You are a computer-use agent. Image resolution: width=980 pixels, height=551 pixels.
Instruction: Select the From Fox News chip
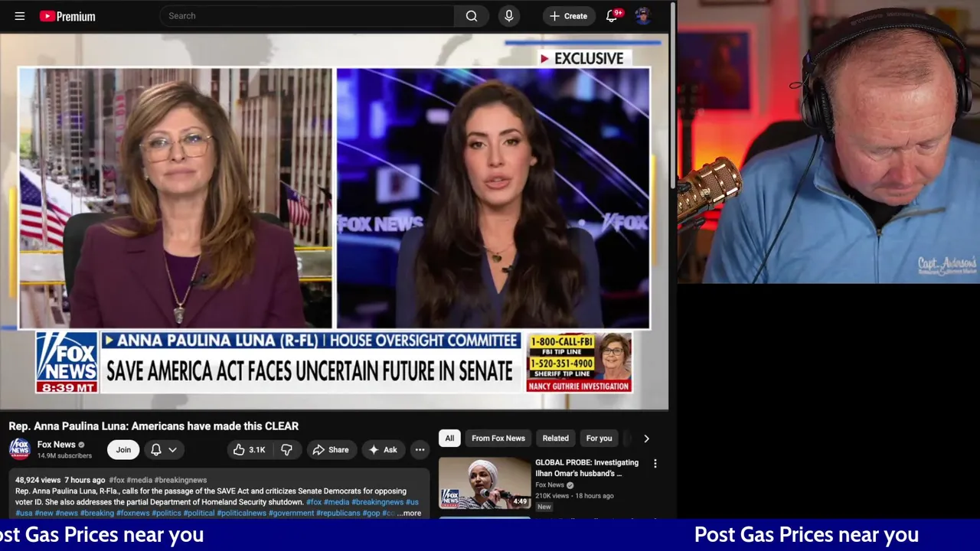498,439
